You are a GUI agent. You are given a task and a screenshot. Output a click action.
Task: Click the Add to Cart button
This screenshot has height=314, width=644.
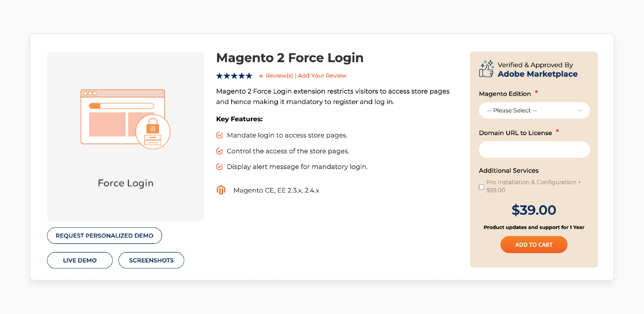(x=534, y=245)
